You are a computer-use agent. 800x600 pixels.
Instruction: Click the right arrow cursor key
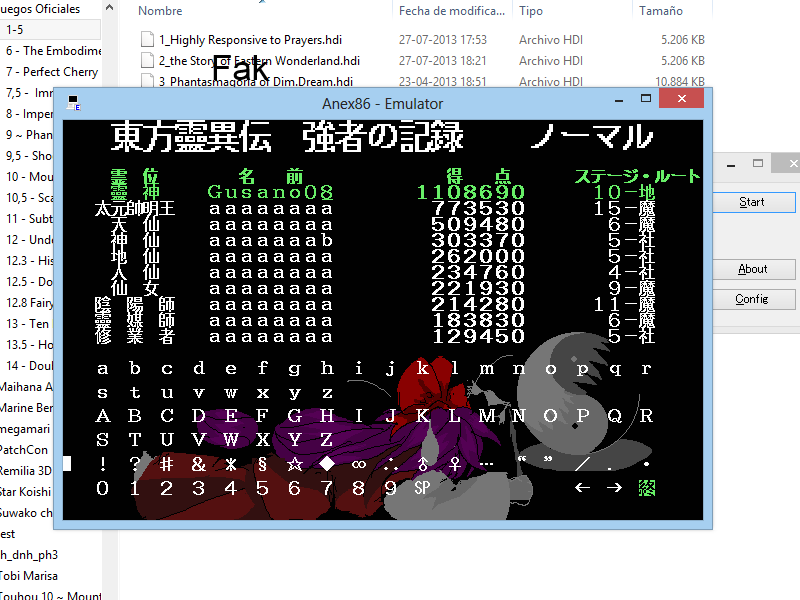(x=614, y=488)
